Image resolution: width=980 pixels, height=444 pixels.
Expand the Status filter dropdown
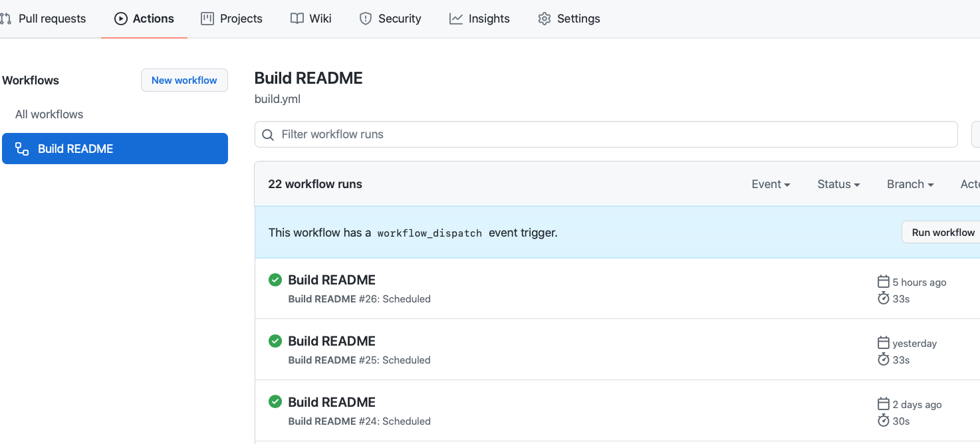(x=838, y=184)
